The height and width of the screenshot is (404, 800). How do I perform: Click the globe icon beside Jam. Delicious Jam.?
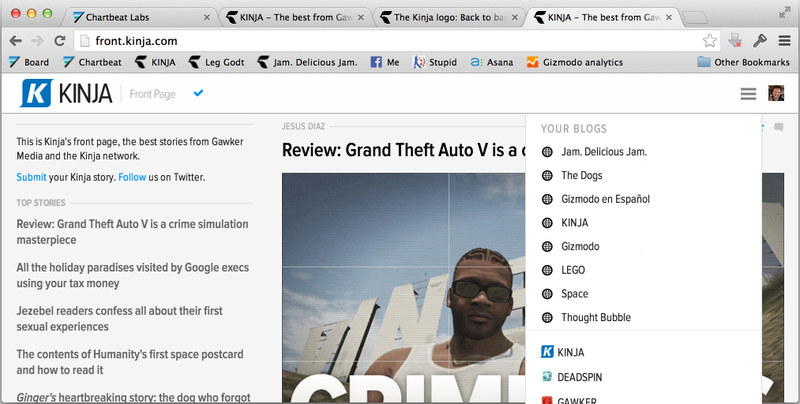[547, 152]
